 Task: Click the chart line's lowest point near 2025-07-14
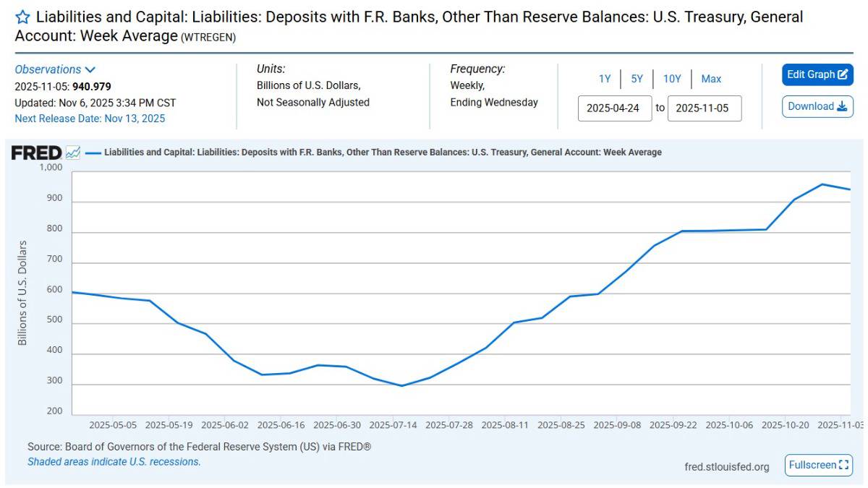coord(402,385)
